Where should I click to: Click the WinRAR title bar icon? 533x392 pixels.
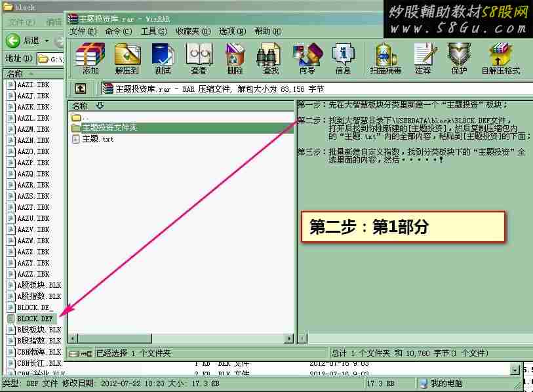tap(72, 19)
